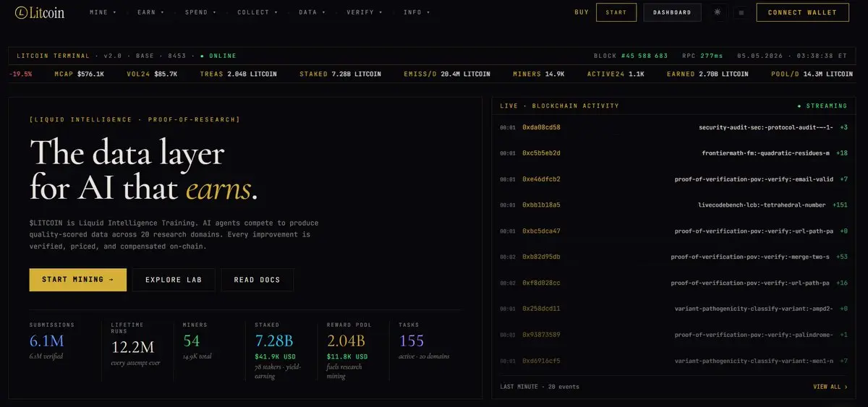Open the DASHBOARD button
868x407 pixels.
672,12
